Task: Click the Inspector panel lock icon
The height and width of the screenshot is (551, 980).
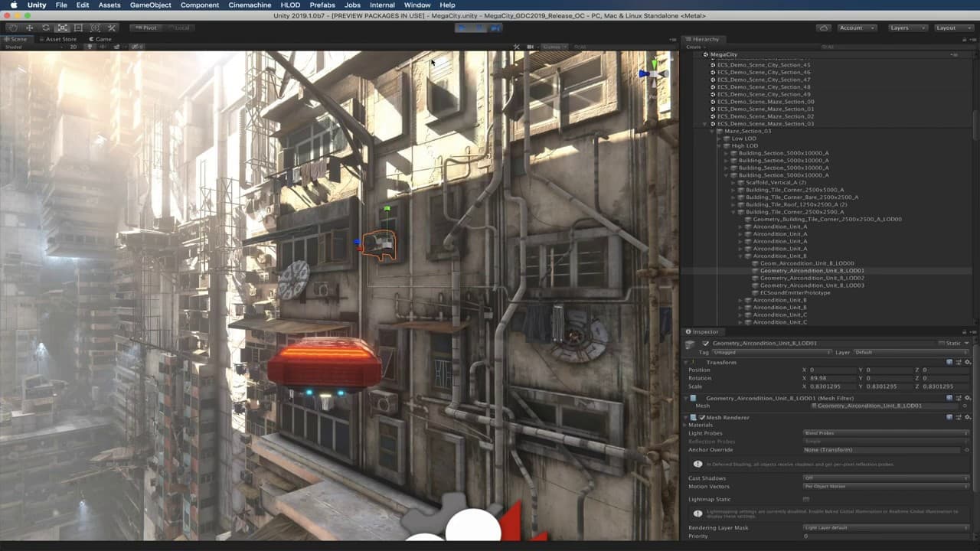Action: click(x=963, y=331)
